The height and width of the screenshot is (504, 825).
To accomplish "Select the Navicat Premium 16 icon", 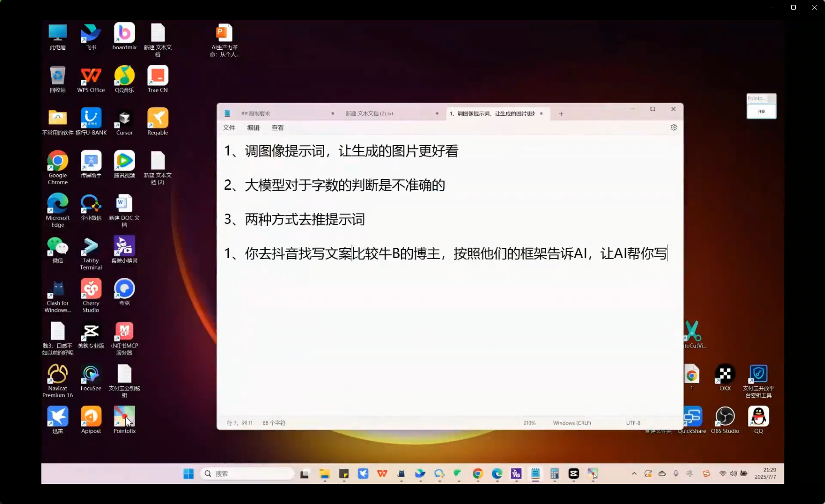I will 58,380.
